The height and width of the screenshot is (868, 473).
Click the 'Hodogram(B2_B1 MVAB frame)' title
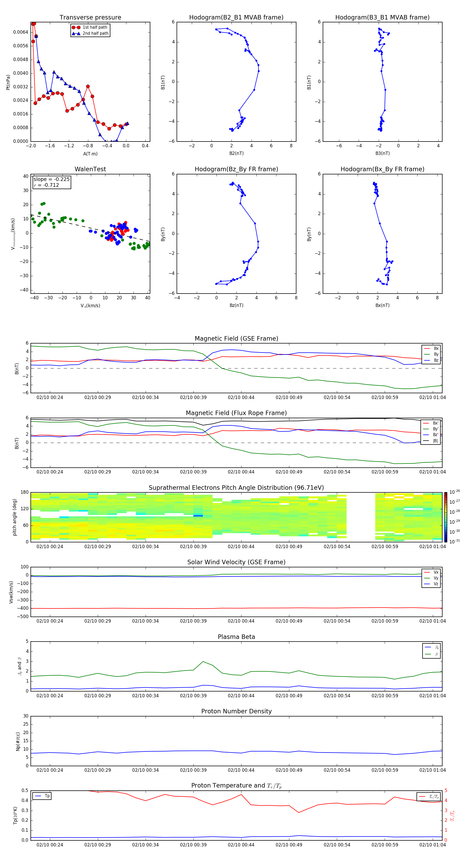236,18
